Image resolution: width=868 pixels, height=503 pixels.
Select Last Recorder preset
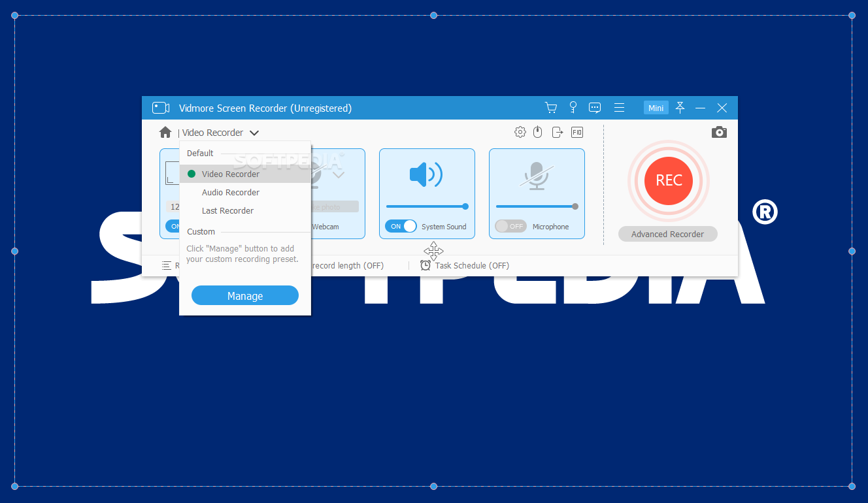click(x=245, y=210)
